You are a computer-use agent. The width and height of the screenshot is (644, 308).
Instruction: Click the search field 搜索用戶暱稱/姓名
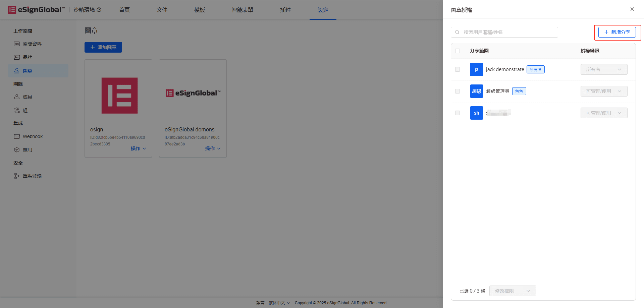coord(504,32)
